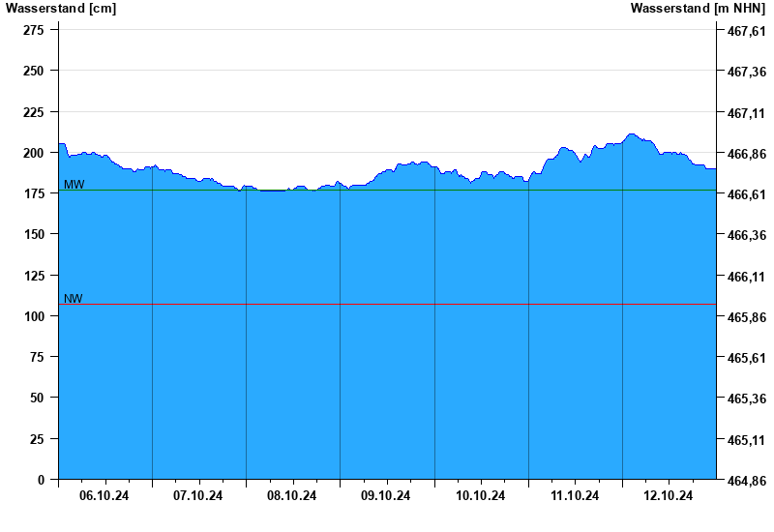Screen dimensions: 774x532
Task: Select the 11.10.24 date label
Action: [575, 496]
